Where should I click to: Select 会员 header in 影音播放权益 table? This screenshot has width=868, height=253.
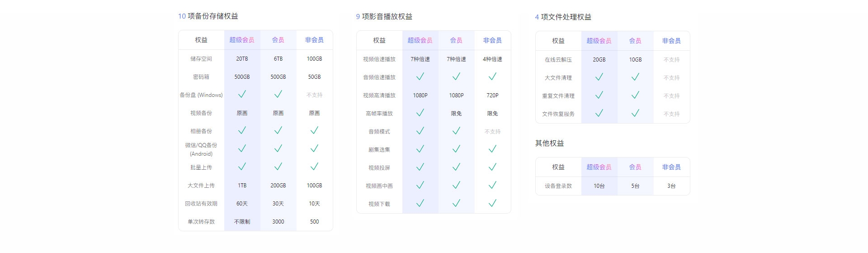(x=456, y=40)
